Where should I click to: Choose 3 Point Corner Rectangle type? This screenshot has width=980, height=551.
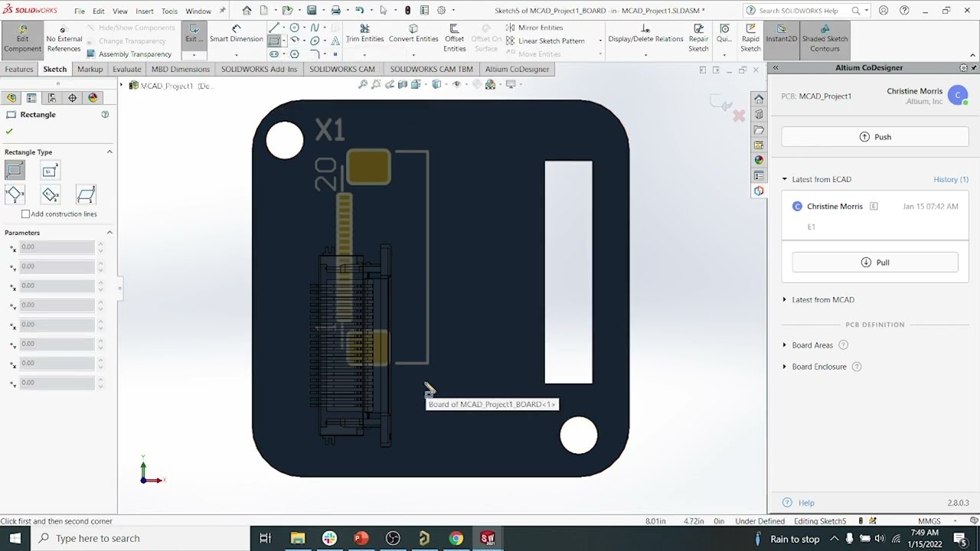tap(15, 194)
